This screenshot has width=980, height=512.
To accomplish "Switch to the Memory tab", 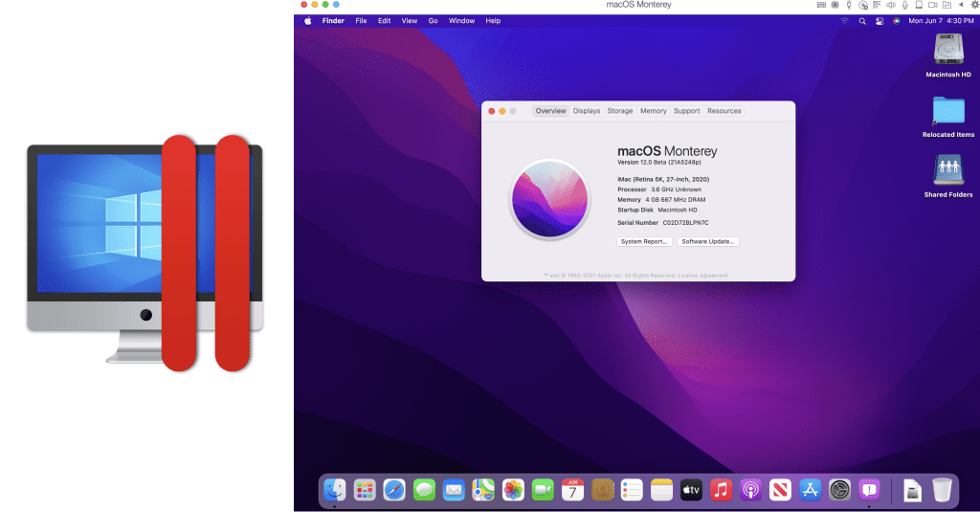I will (653, 111).
